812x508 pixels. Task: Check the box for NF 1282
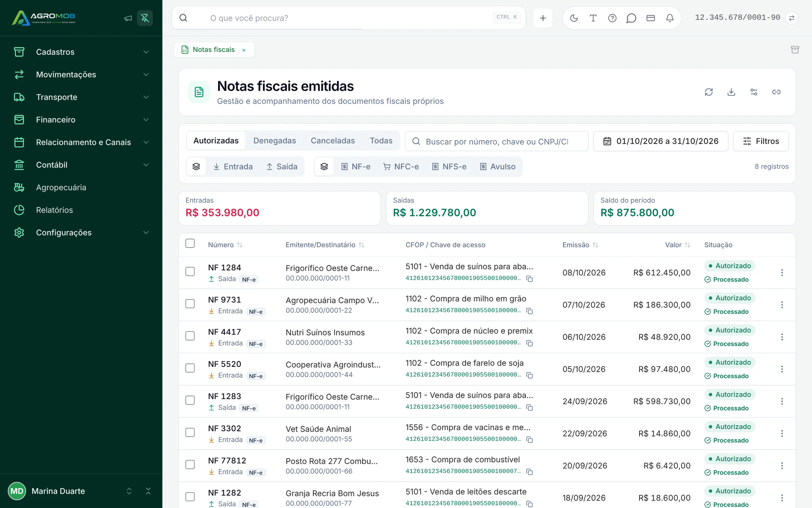[190, 497]
